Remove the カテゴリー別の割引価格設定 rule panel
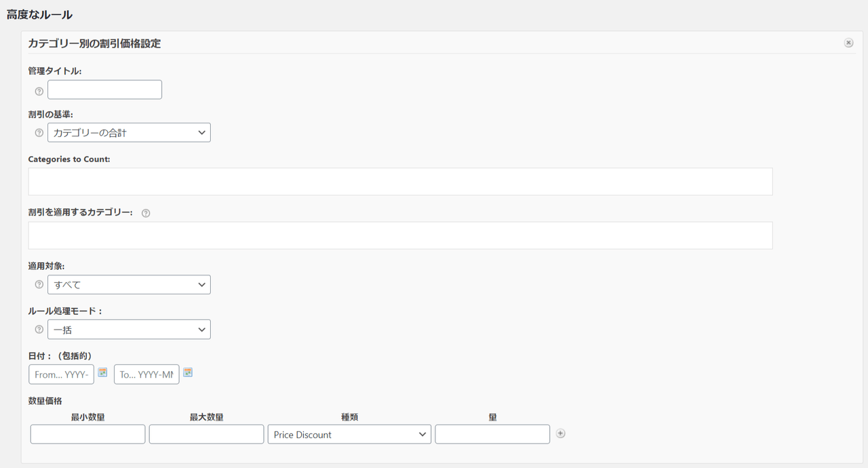The width and height of the screenshot is (868, 468). pos(848,43)
